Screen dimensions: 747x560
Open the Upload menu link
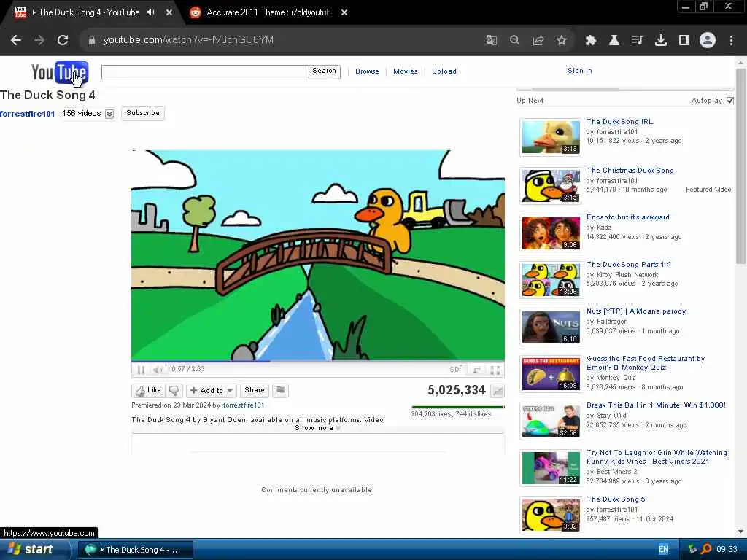[x=444, y=71]
